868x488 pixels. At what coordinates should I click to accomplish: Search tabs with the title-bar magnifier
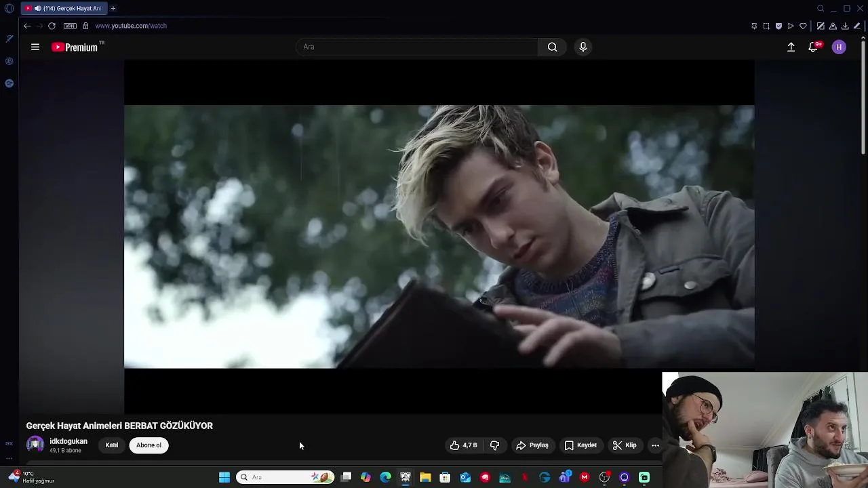pyautogui.click(x=821, y=8)
